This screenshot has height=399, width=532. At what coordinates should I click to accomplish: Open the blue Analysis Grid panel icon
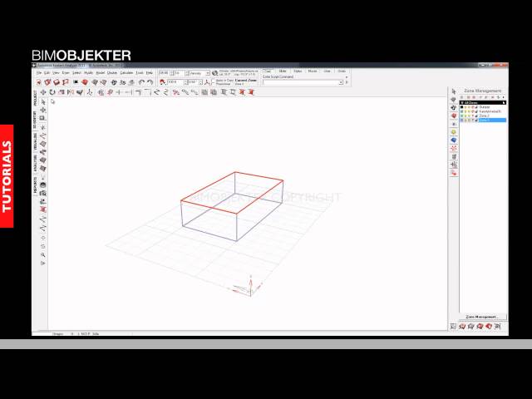pos(454,140)
